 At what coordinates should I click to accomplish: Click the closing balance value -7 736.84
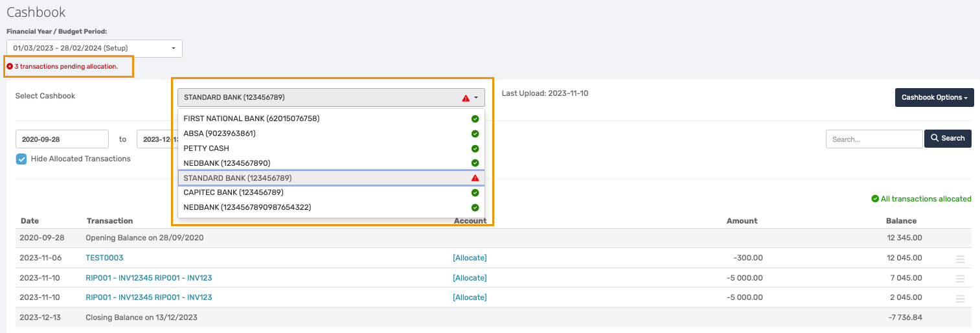[x=904, y=317]
